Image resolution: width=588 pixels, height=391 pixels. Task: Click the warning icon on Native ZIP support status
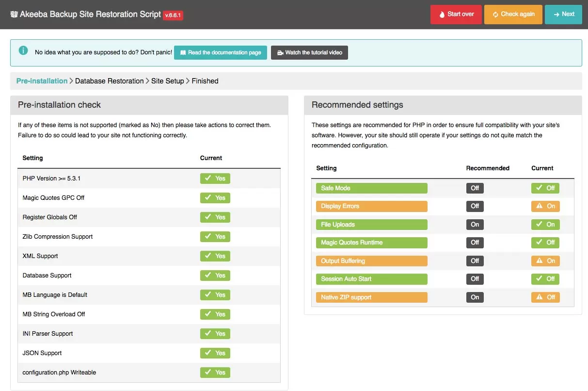(539, 297)
